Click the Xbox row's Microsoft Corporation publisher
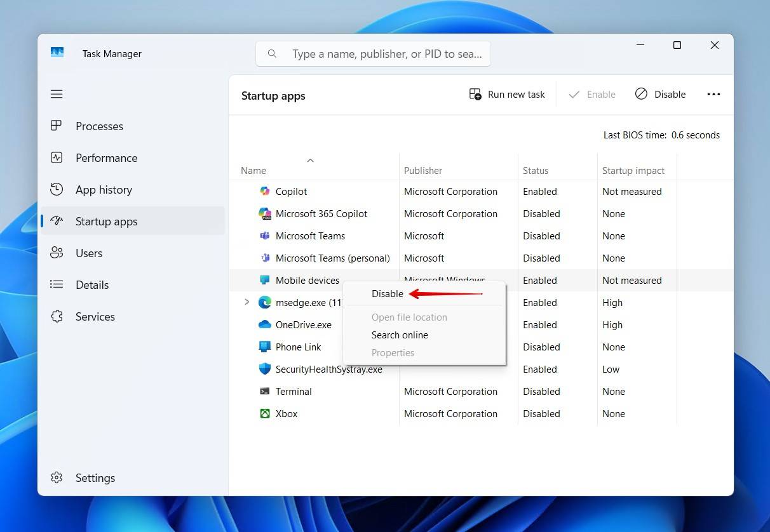The width and height of the screenshot is (770, 532). point(450,413)
